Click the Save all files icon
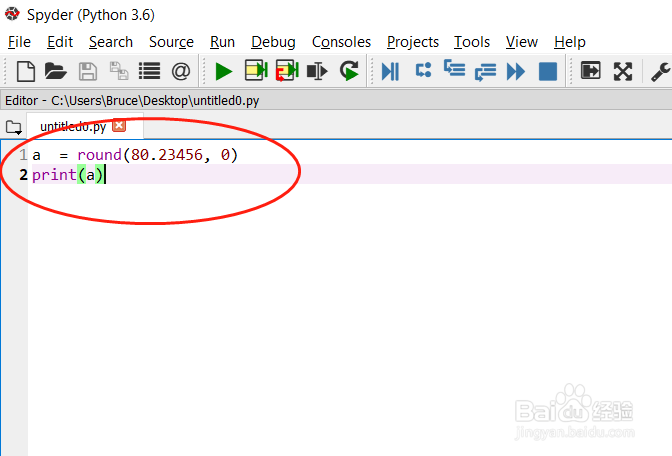Image resolution: width=672 pixels, height=456 pixels. tap(119, 71)
